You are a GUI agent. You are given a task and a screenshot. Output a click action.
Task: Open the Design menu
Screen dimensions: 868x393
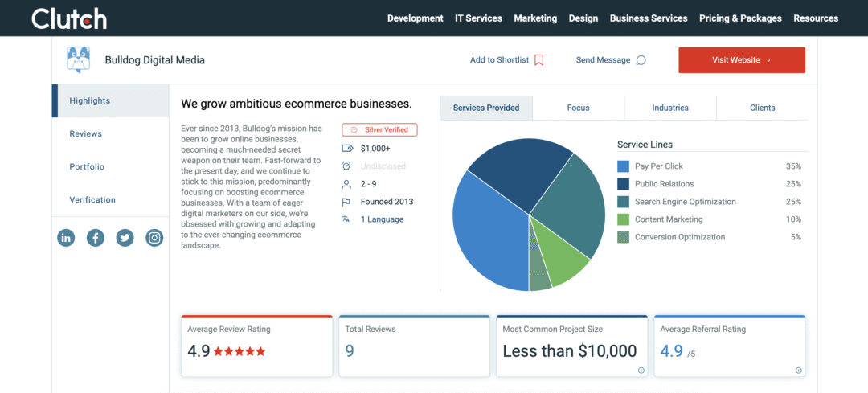pyautogui.click(x=583, y=18)
